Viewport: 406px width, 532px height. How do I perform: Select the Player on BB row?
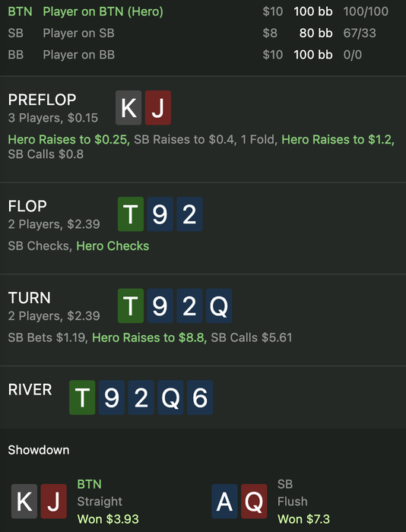(x=203, y=55)
